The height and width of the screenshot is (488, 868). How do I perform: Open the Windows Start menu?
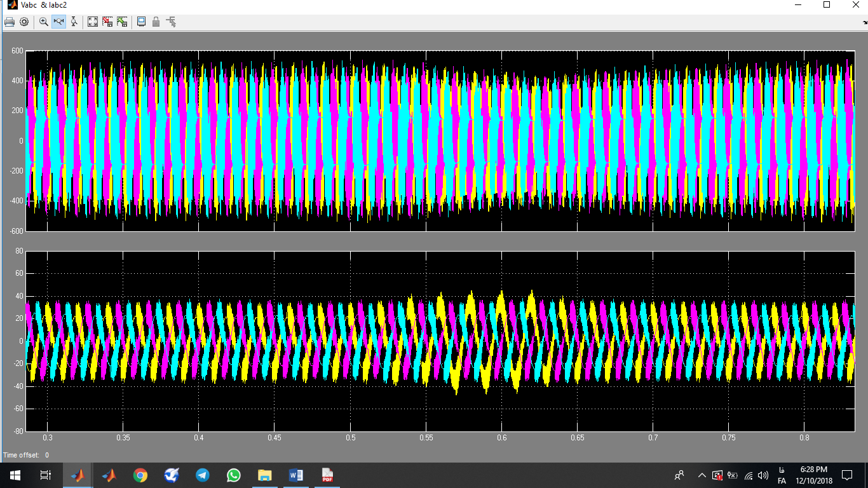15,475
